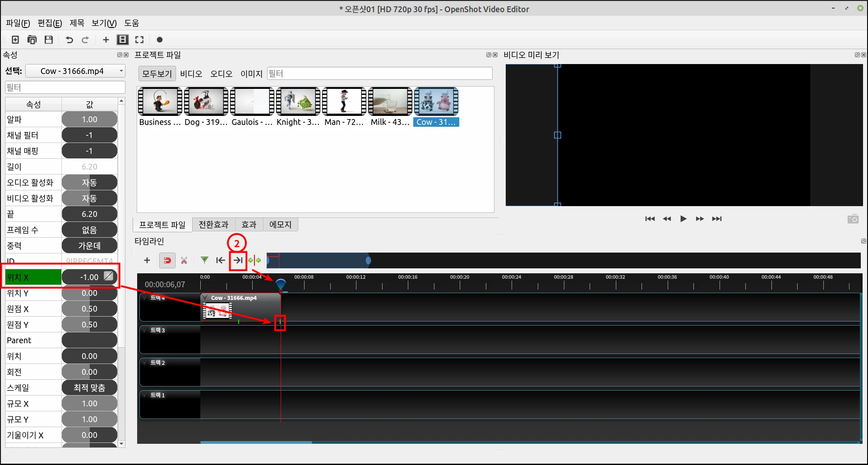The height and width of the screenshot is (465, 868).
Task: Jump to next marker
Action: coord(238,260)
